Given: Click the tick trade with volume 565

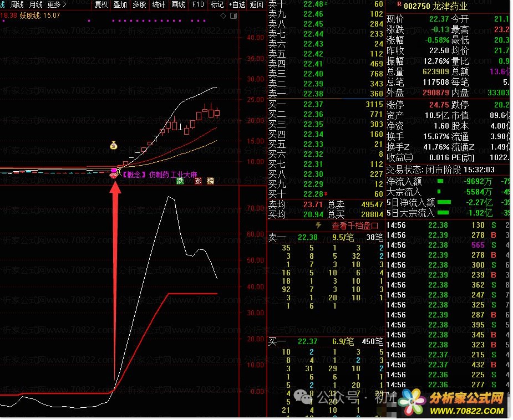Looking at the screenshot, I should point(478,245).
